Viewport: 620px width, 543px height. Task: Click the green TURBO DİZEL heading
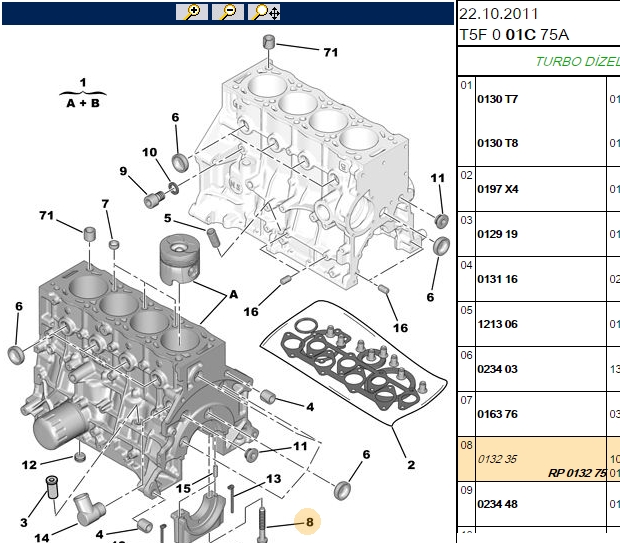tap(578, 62)
